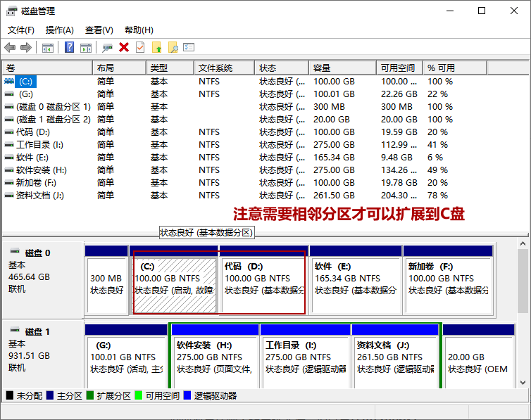The height and width of the screenshot is (420, 531).
Task: Click the blue 逻辑驱动器 legend swatch
Action: pos(187,395)
